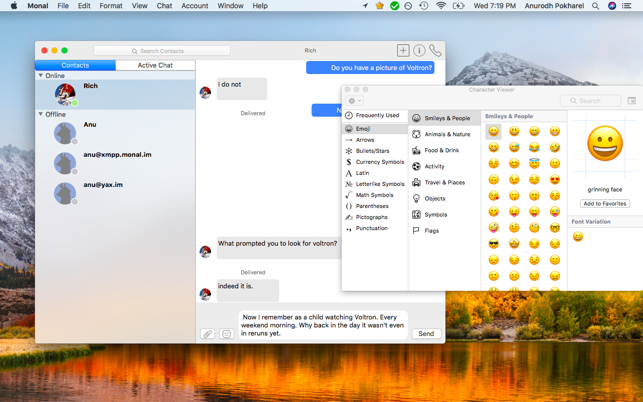Open contact info with the info icon
Image resolution: width=643 pixels, height=402 pixels.
point(419,50)
